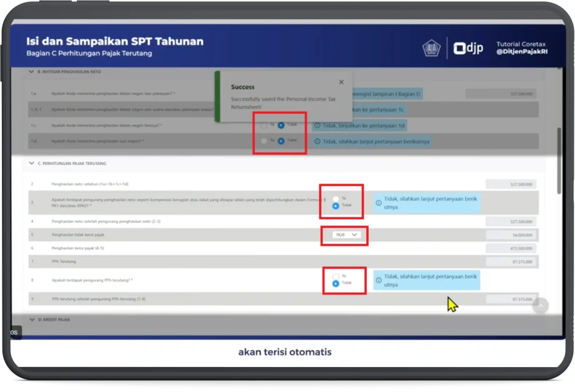575x392 pixels.
Task: Click the Penghasilan tidak kena pajak amount field
Action: (x=511, y=235)
